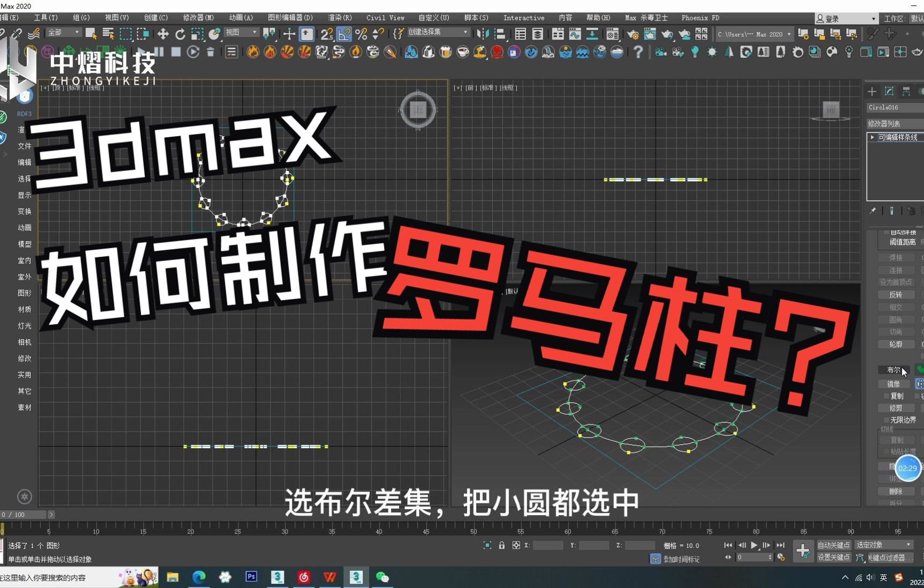Open the Modify panel tab

(x=889, y=91)
